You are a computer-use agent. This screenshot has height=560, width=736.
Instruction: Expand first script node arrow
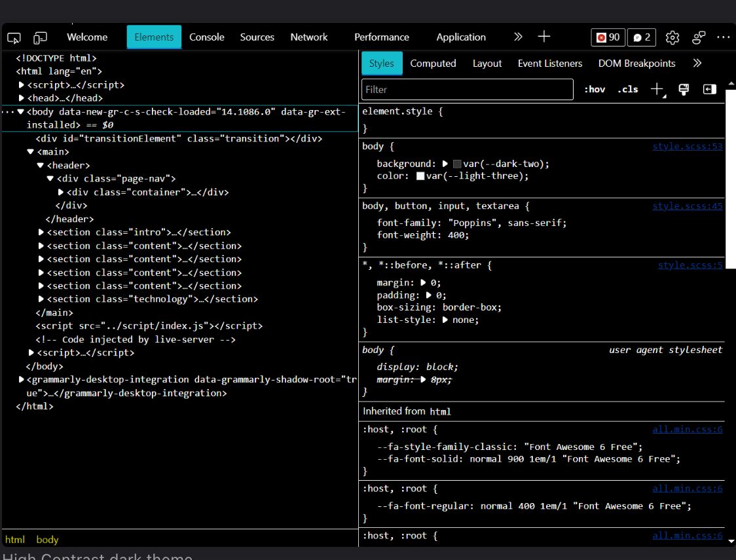21,85
